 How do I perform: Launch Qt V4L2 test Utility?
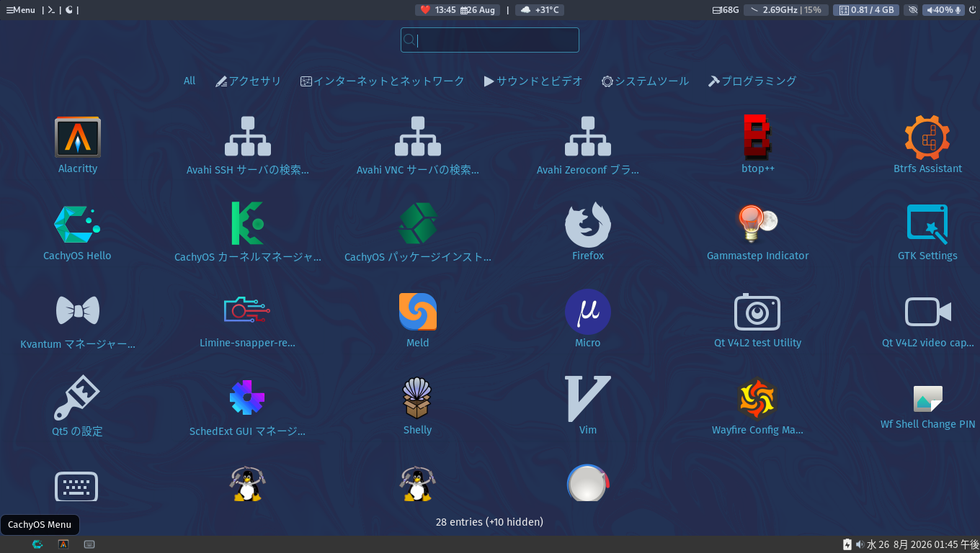(x=758, y=320)
